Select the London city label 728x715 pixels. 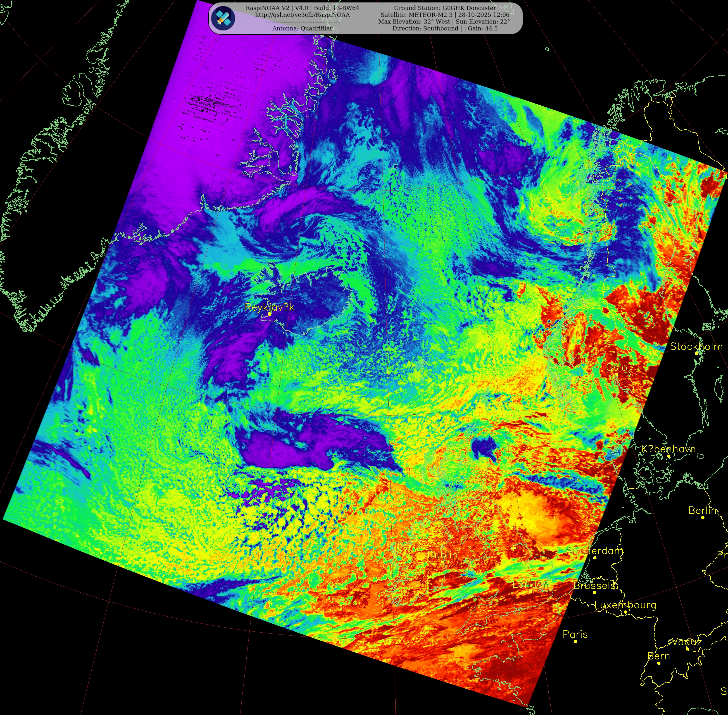tap(530, 584)
